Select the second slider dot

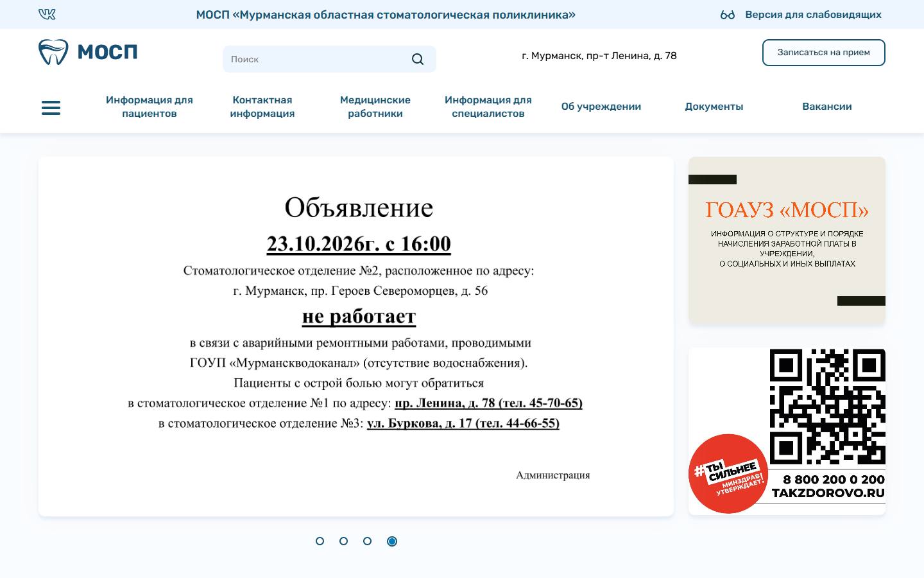pos(344,541)
